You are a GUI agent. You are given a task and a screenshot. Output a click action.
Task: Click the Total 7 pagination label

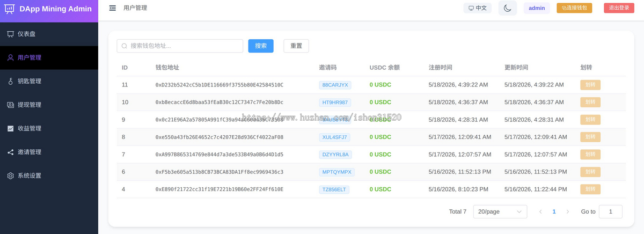(458, 211)
